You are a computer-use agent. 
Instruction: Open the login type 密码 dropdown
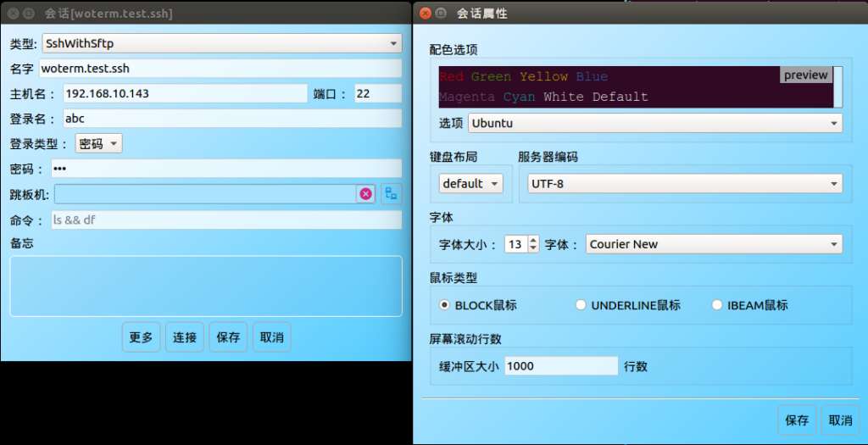(x=98, y=144)
